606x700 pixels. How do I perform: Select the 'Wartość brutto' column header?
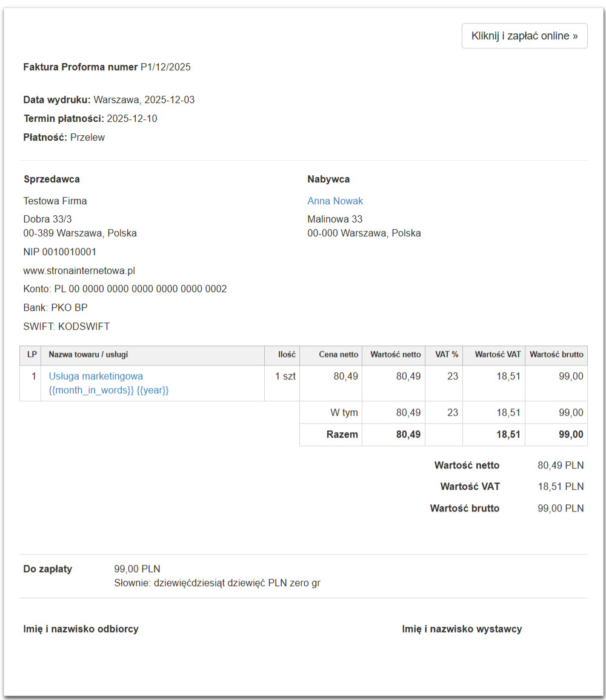(x=556, y=355)
